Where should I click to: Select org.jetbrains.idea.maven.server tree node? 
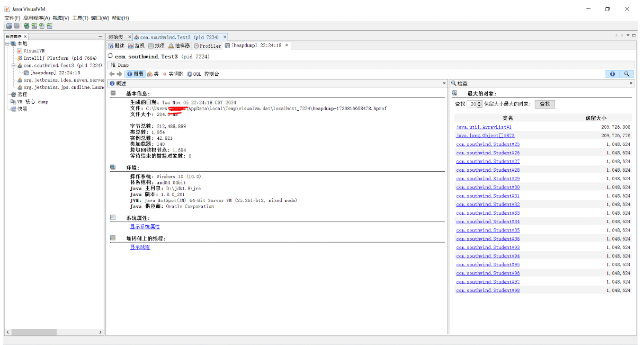point(61,80)
